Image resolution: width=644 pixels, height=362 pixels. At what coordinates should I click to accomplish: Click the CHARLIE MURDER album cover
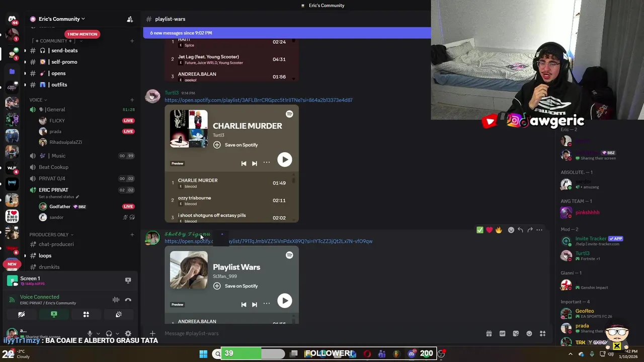(x=189, y=129)
